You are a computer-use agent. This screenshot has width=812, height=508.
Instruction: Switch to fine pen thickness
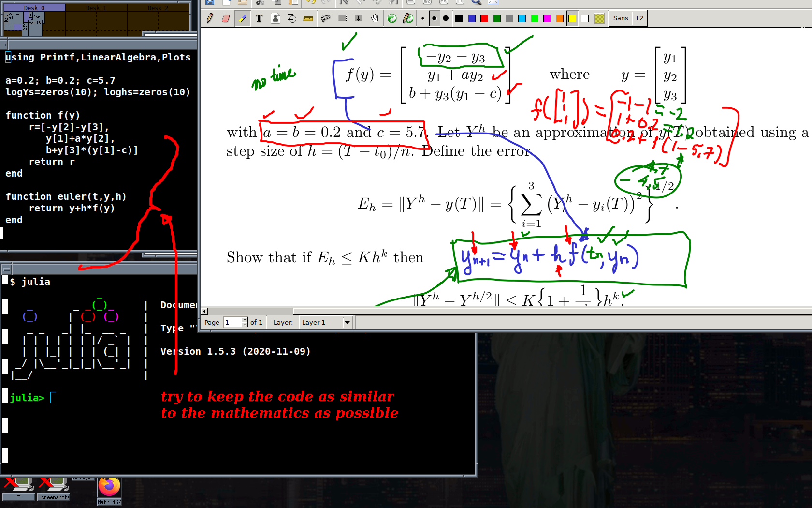click(422, 18)
